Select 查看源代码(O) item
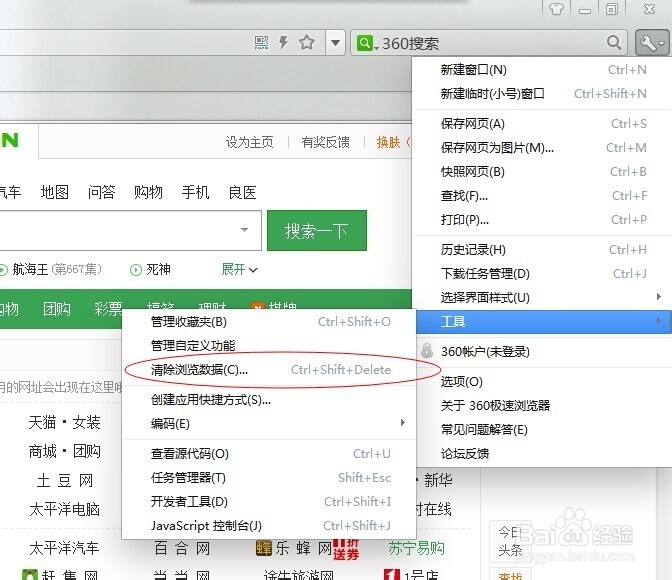Image resolution: width=672 pixels, height=580 pixels. 270,454
